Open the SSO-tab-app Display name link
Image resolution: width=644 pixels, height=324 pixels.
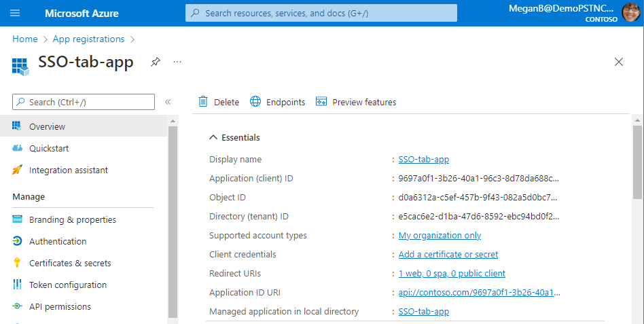tap(423, 160)
